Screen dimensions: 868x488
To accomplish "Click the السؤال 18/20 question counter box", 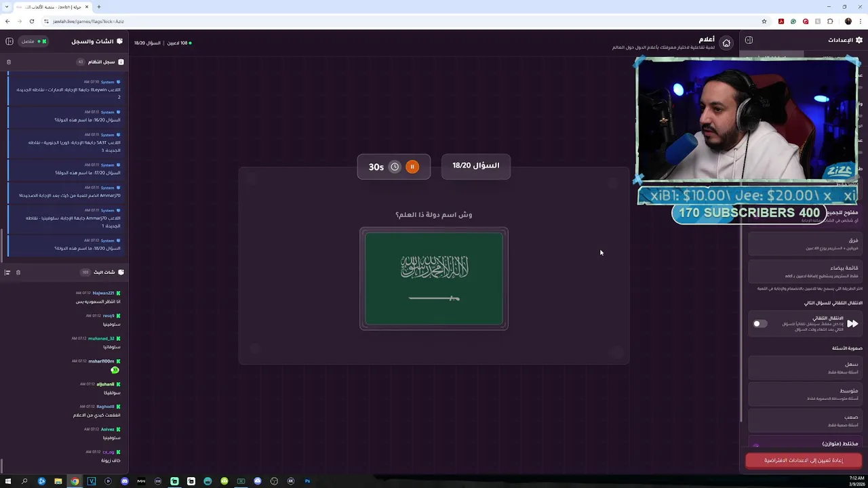I will click(476, 166).
